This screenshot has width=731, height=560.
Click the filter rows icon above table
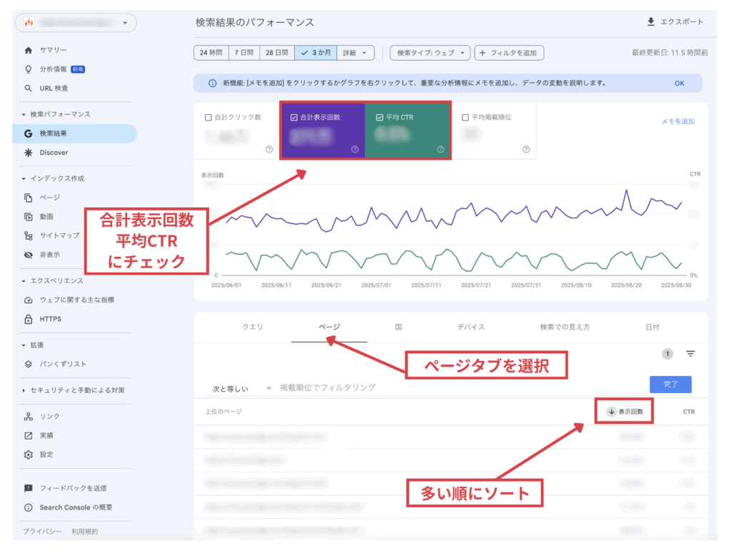point(690,354)
